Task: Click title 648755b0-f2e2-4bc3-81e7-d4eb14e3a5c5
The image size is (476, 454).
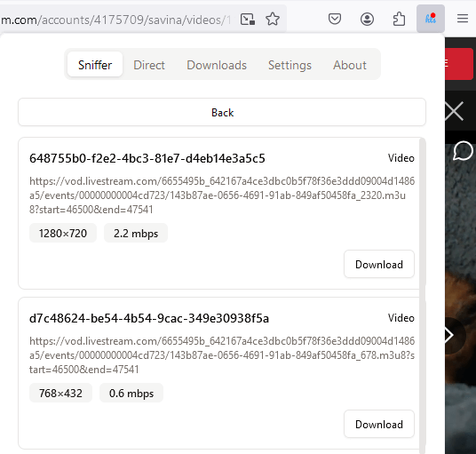Action: (x=147, y=158)
